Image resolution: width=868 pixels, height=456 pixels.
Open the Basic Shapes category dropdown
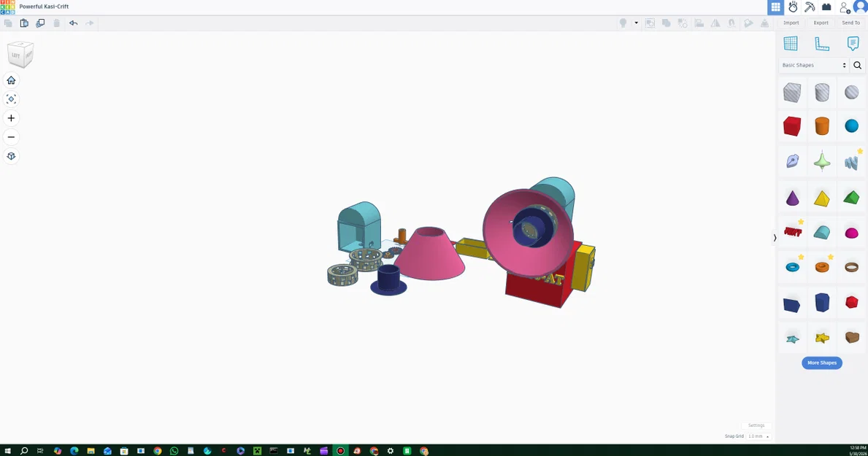[x=814, y=66]
